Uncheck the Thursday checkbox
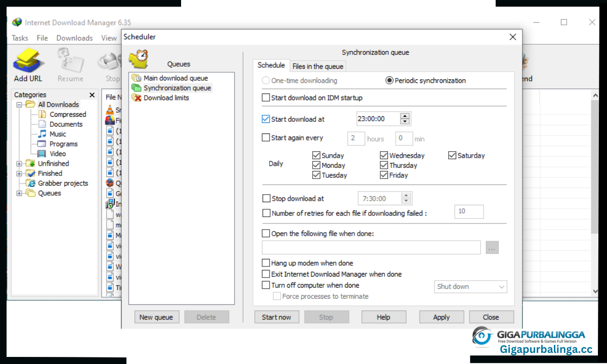This screenshot has width=607, height=364. (384, 165)
